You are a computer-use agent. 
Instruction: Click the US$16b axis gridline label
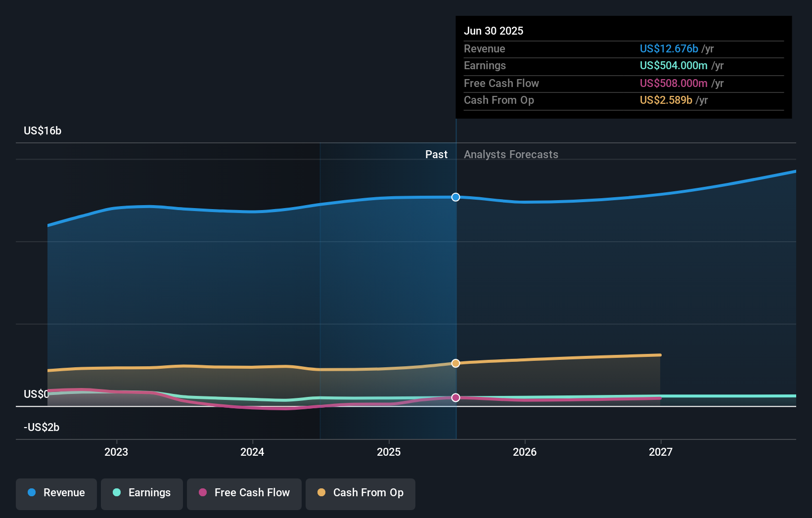tap(43, 130)
